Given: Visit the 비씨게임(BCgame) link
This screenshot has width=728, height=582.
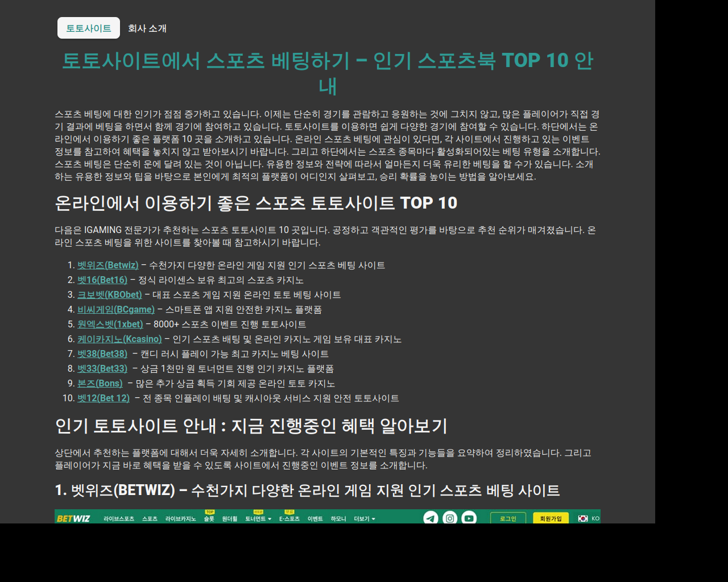Looking at the screenshot, I should [116, 310].
